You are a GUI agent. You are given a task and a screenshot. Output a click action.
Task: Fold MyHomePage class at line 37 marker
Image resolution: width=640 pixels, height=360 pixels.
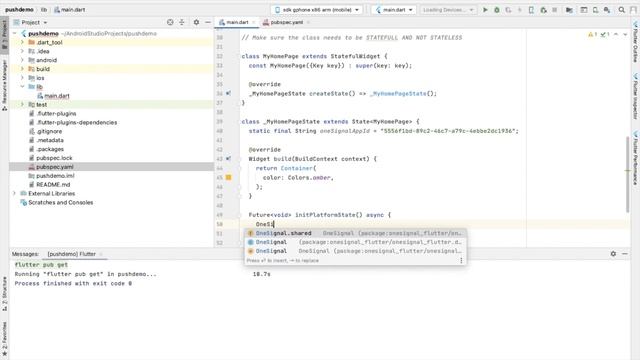240,103
